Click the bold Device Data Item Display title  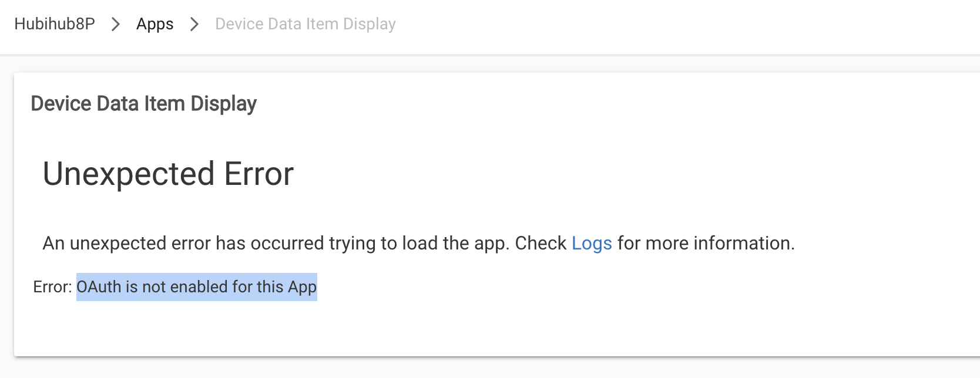pyautogui.click(x=143, y=104)
